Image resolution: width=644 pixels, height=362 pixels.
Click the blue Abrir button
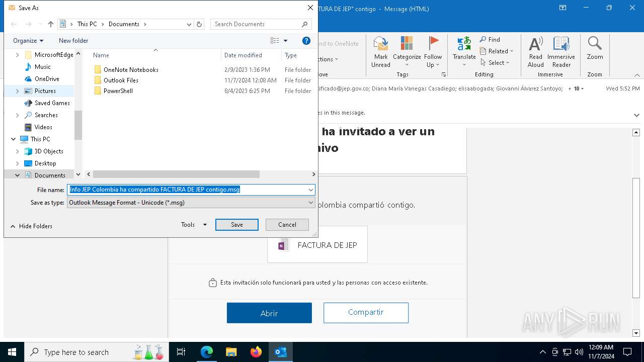[x=269, y=313]
